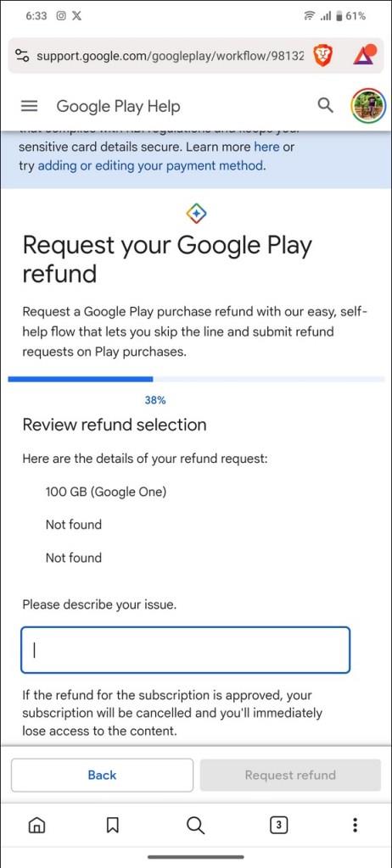392x868 pixels.
Task: Tap the Google Play Help title
Action: click(118, 106)
